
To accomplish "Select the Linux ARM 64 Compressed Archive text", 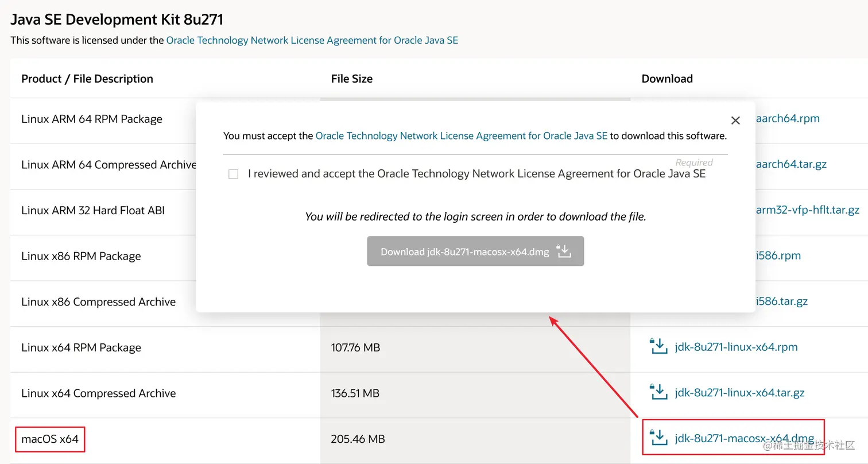I will coord(108,165).
